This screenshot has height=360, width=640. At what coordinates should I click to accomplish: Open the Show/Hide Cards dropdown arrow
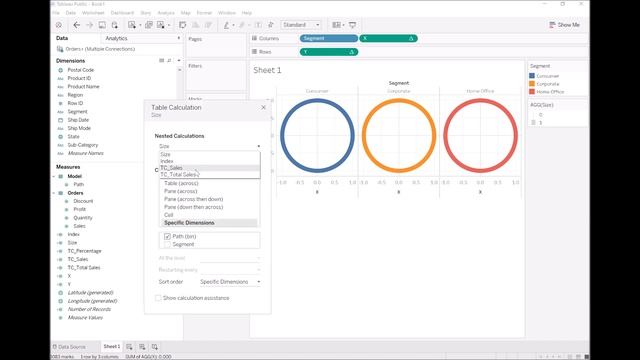[x=344, y=25]
